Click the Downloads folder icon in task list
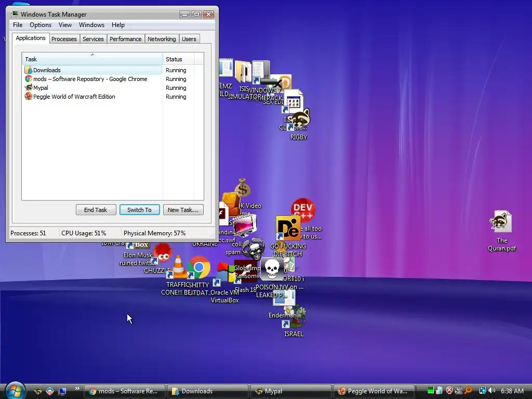Viewport: 532px width, 399px height. pyautogui.click(x=28, y=70)
